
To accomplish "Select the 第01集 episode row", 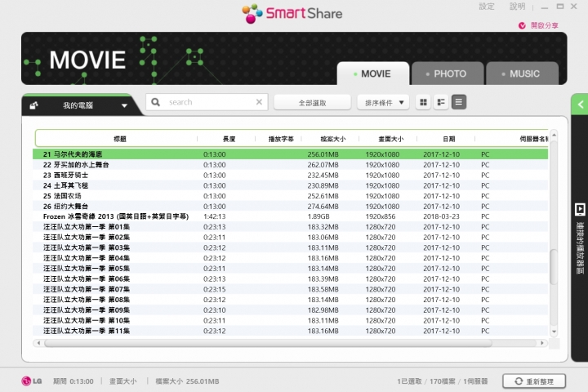I will 290,227.
